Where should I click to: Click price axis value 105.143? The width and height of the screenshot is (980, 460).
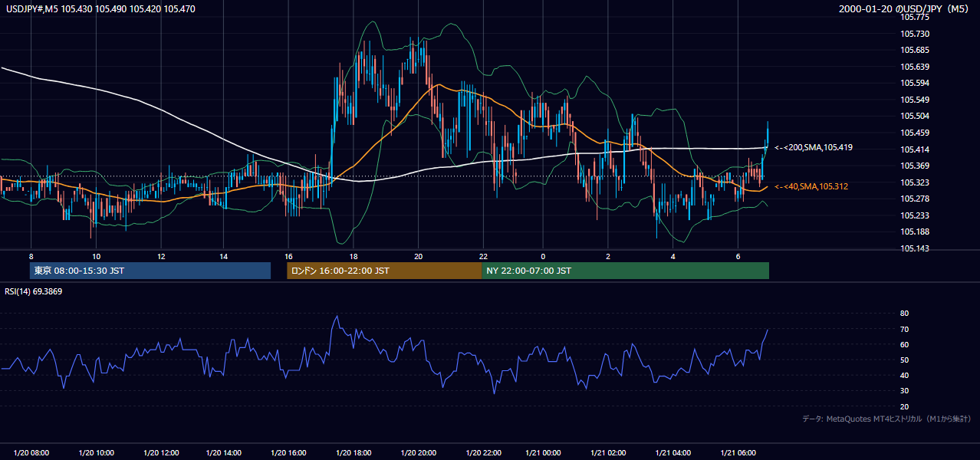pos(915,248)
